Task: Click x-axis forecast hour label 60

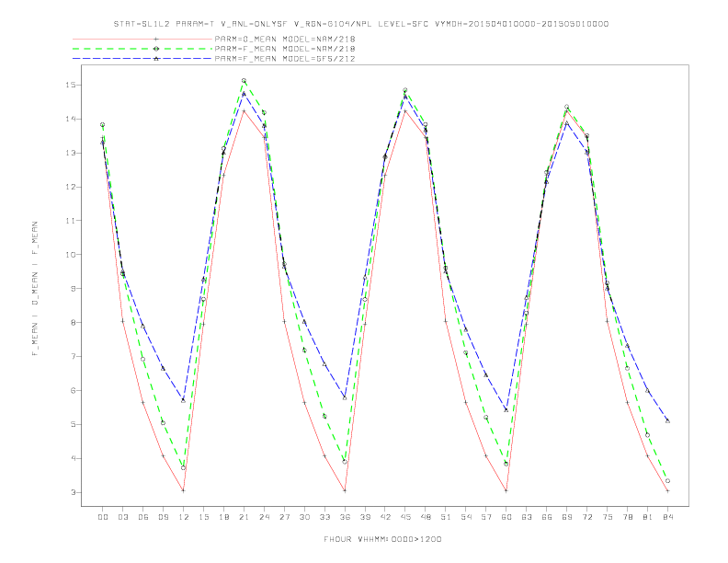Action: (506, 517)
